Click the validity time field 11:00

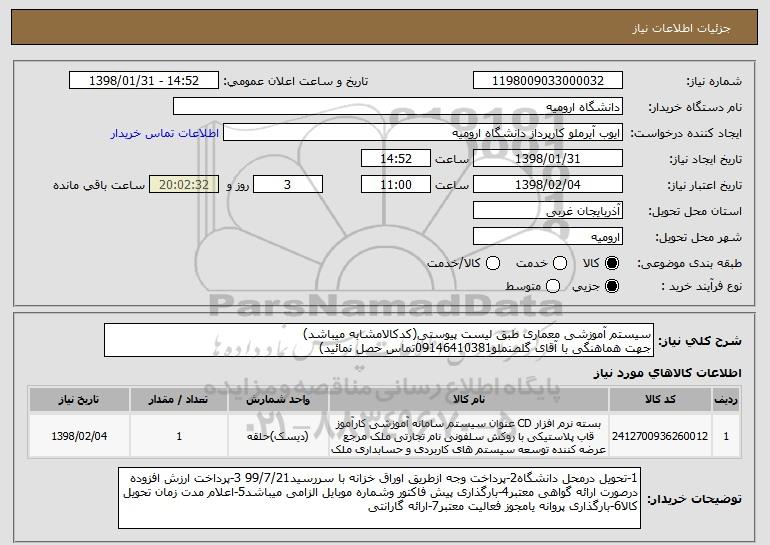396,185
